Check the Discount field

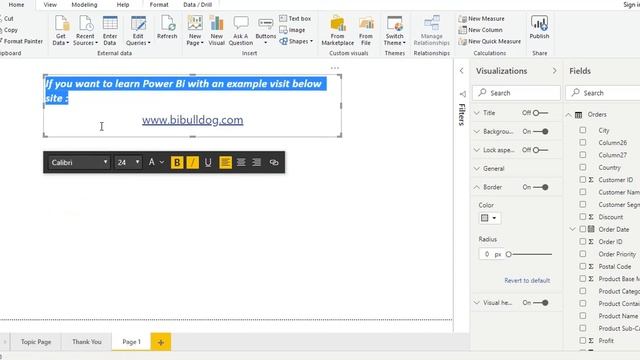tap(582, 217)
